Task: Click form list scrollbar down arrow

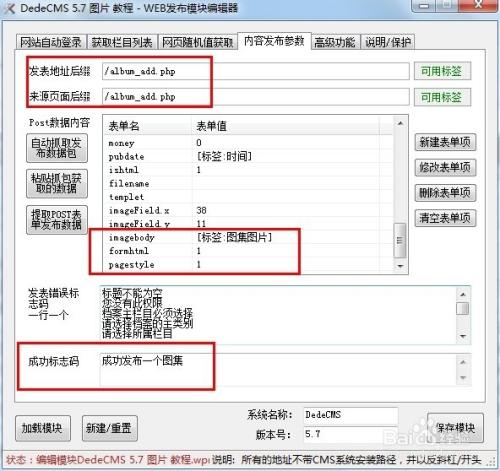Action: point(400,266)
